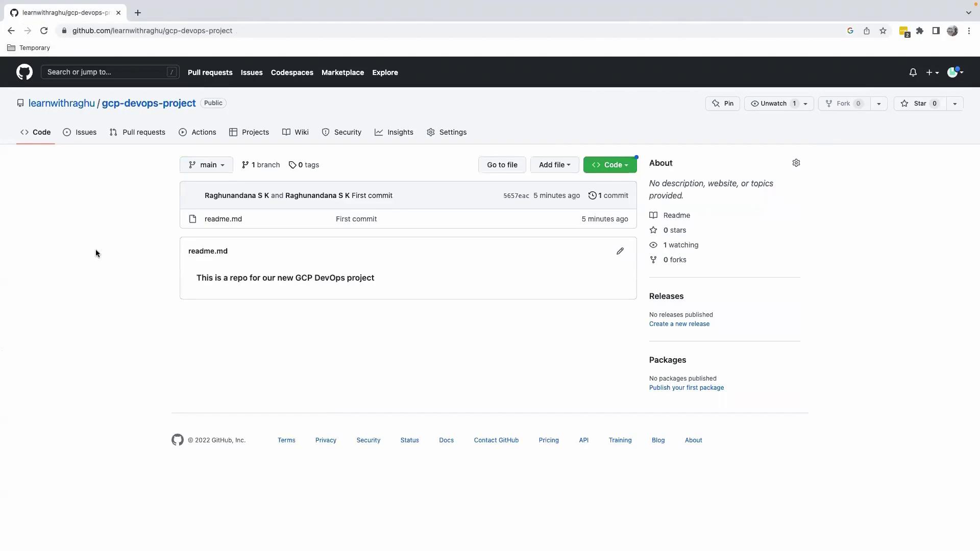
Task: Open Pull requests in top navigation
Action: click(x=210, y=72)
